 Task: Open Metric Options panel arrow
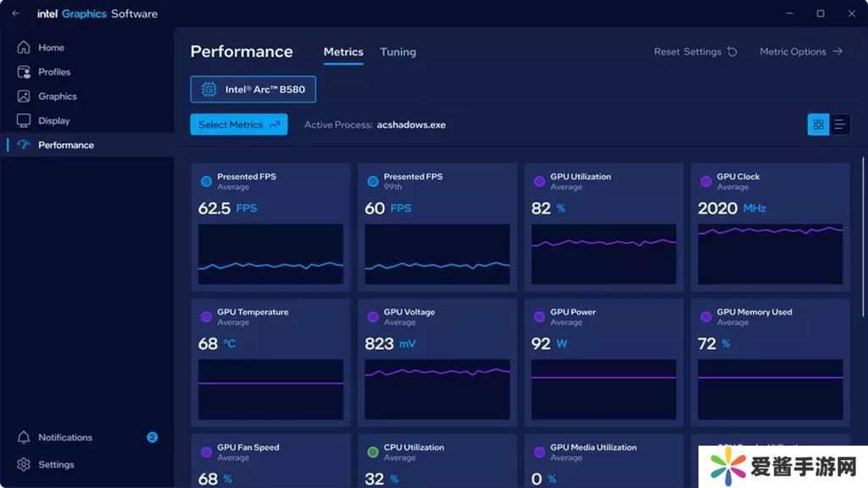click(x=837, y=52)
